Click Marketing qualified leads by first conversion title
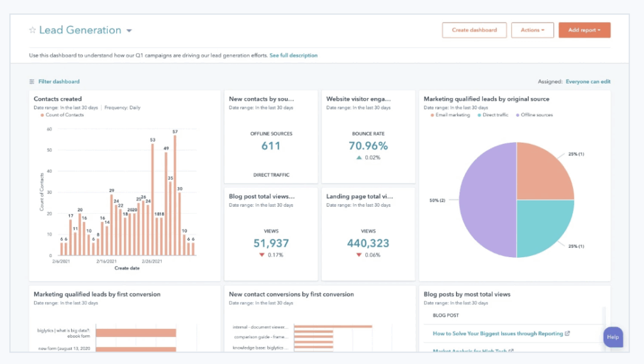 [x=97, y=294]
